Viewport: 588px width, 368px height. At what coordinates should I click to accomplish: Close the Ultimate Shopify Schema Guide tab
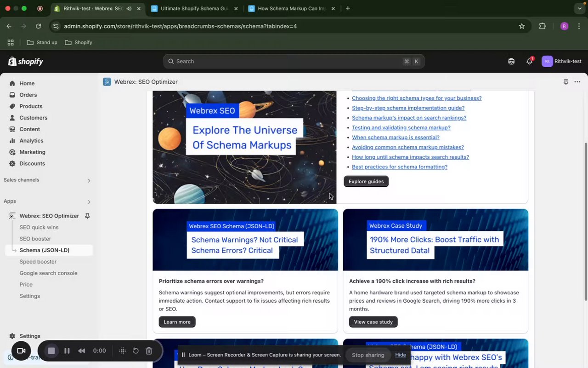[236, 8]
